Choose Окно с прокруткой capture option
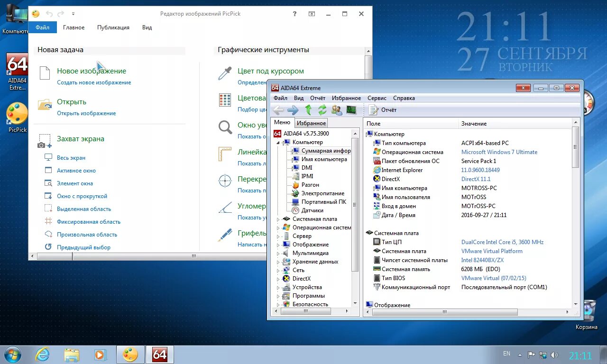 [x=82, y=196]
